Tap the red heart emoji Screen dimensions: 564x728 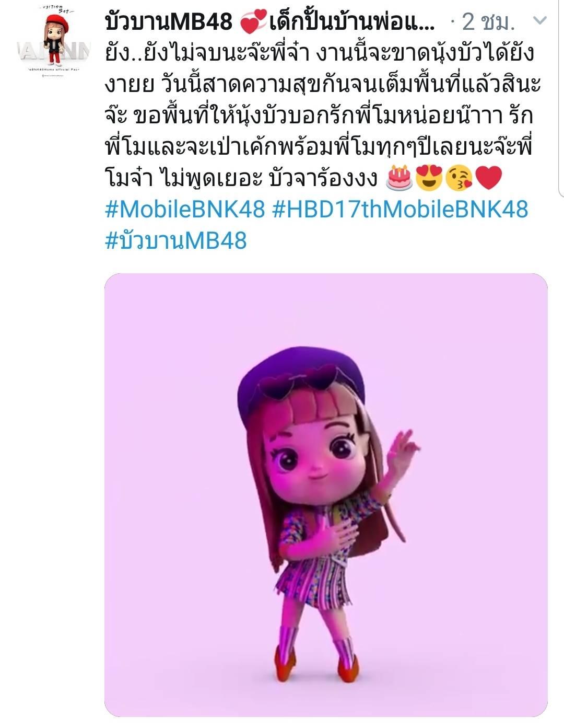[489, 178]
